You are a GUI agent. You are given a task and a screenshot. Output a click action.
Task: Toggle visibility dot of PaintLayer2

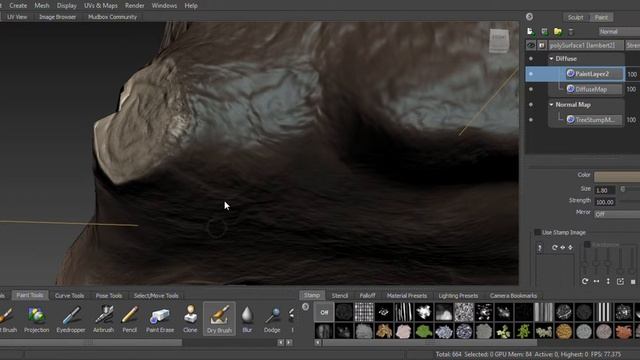(531, 74)
